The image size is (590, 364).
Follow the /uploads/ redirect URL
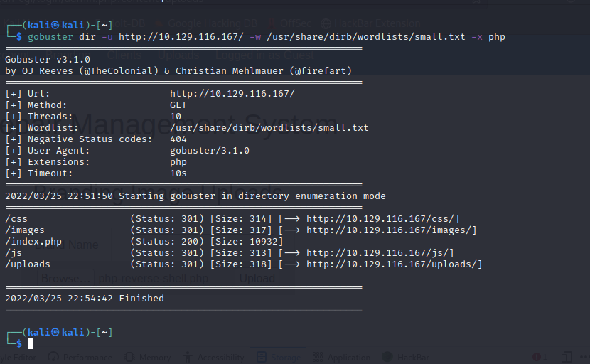tap(394, 264)
